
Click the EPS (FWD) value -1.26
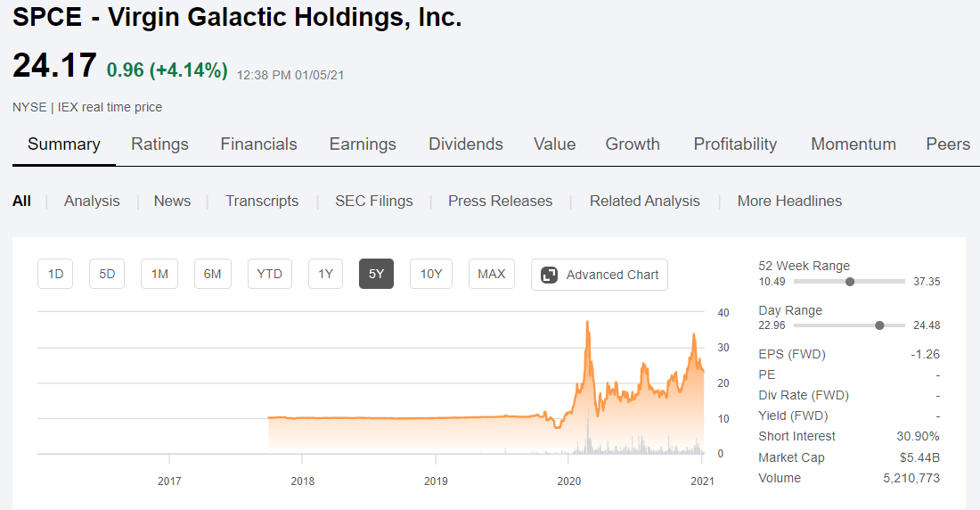[925, 354]
